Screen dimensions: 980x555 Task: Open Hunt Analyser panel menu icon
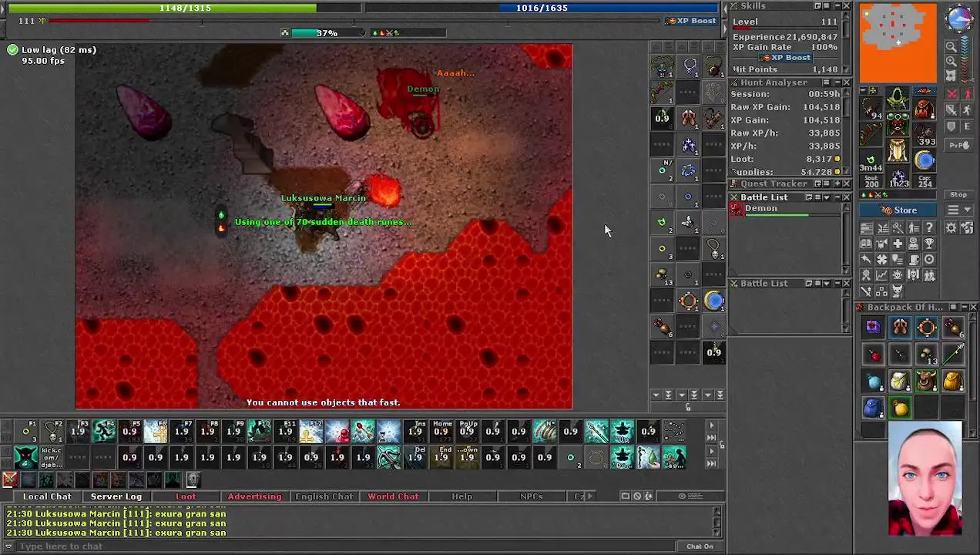[827, 82]
